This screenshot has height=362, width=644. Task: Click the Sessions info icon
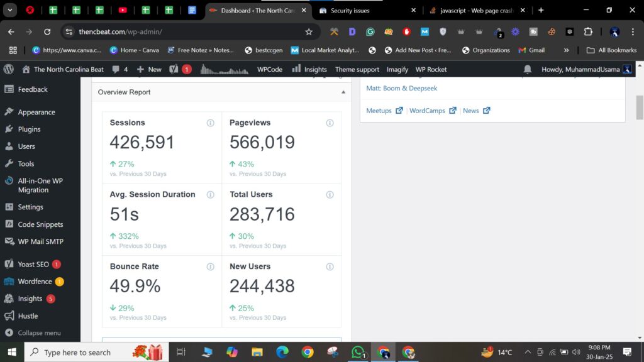pyautogui.click(x=211, y=123)
